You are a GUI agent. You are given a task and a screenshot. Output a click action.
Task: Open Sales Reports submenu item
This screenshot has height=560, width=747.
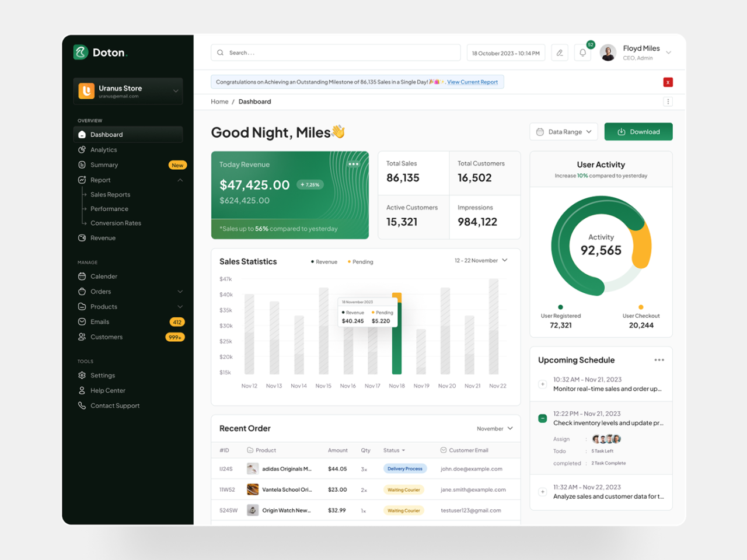(110, 195)
